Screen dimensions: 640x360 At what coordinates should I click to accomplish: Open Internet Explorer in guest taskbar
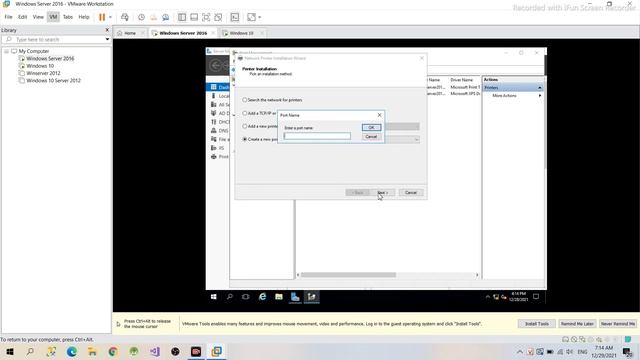pyautogui.click(x=262, y=297)
